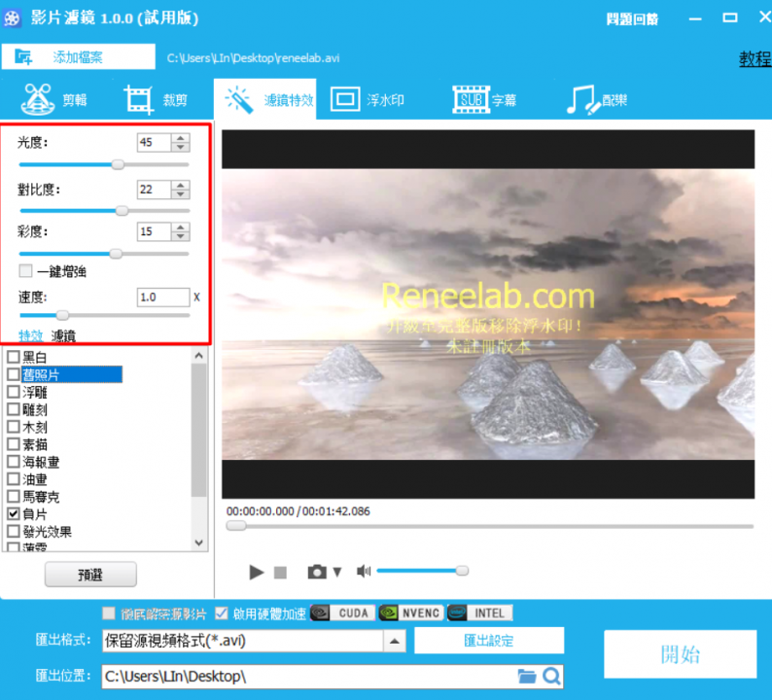Check the 舊照片 effect
772x700 pixels.
click(14, 374)
